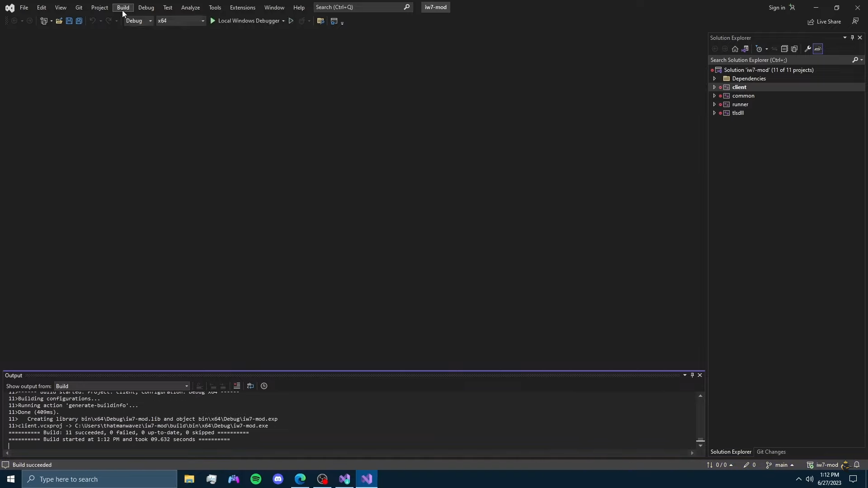Open Discord from the taskbar
This screenshot has height=488, width=868.
tap(278, 479)
